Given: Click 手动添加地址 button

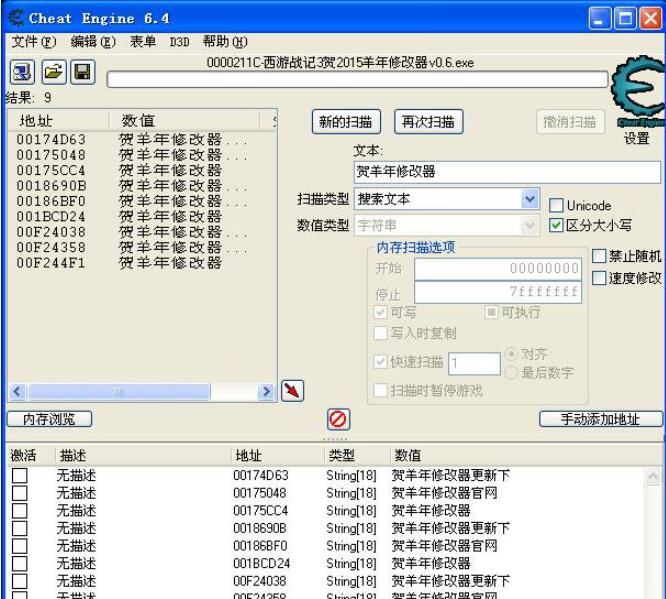Looking at the screenshot, I should (x=601, y=419).
